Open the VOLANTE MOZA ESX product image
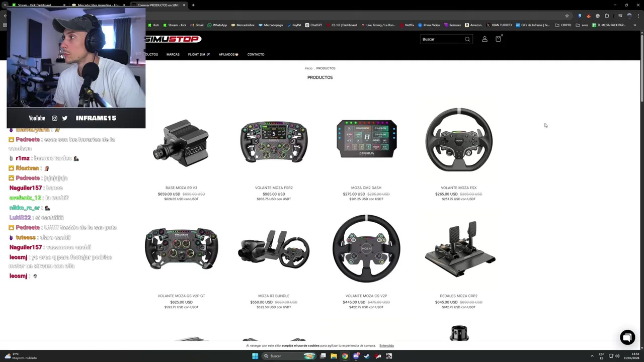 pos(459,140)
